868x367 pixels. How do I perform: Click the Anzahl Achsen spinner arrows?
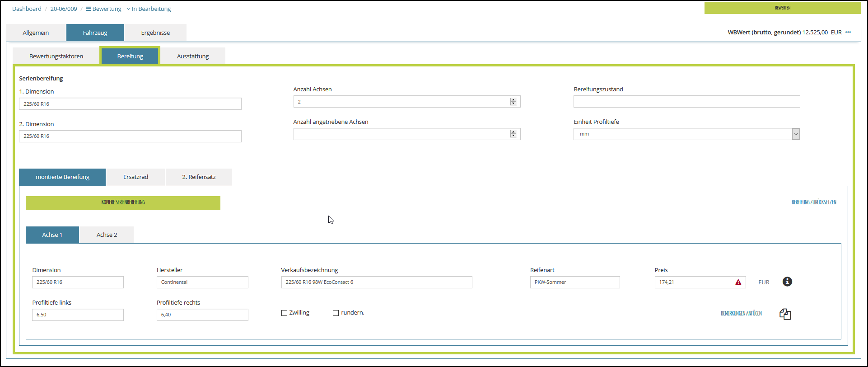pyautogui.click(x=513, y=102)
